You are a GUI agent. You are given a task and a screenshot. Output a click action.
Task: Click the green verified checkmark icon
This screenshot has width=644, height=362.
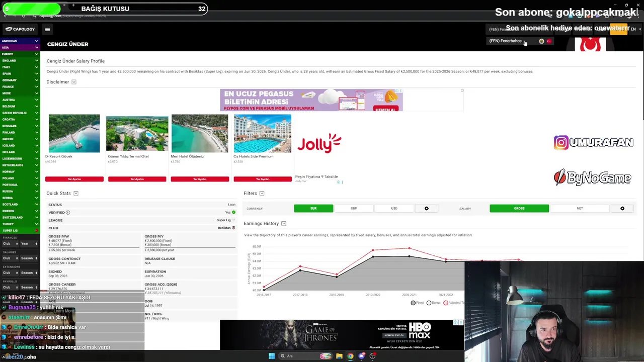click(233, 212)
